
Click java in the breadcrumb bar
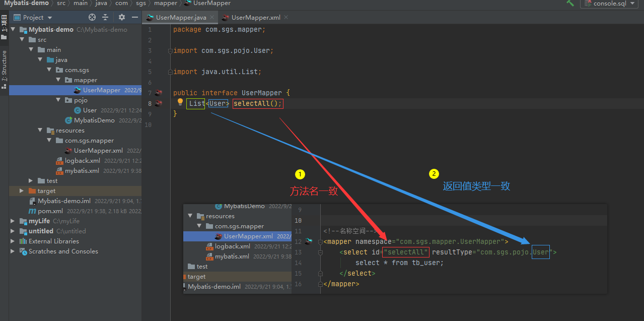point(101,3)
